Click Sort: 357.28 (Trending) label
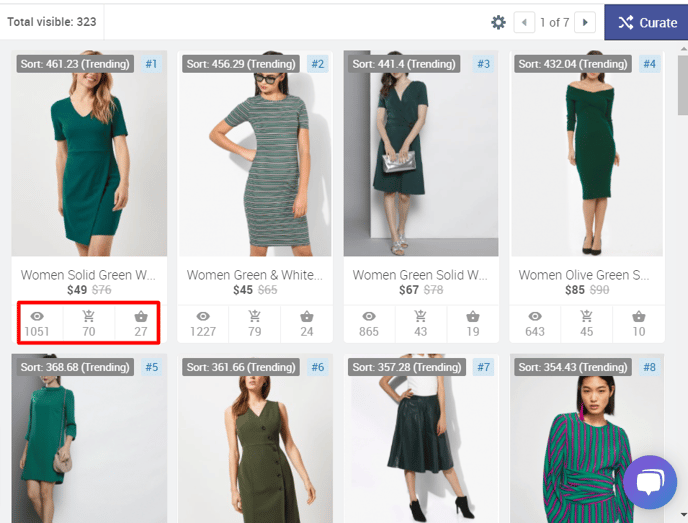The width and height of the screenshot is (688, 523). [x=407, y=367]
